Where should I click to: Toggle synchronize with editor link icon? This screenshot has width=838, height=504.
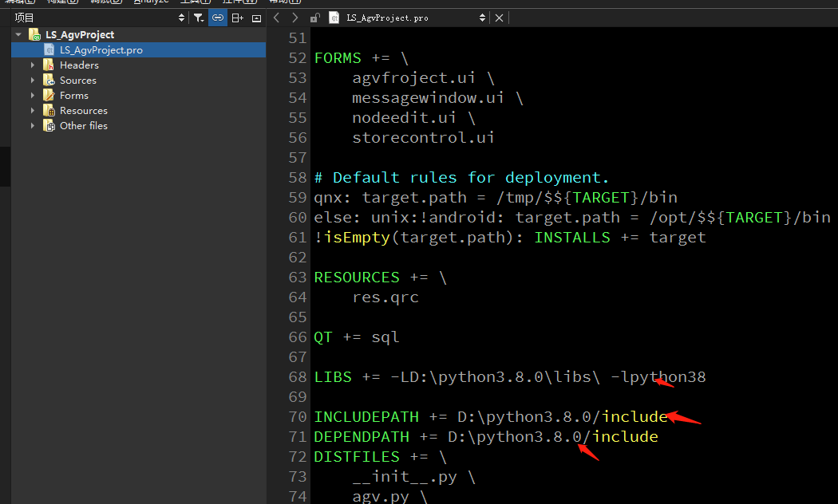pos(218,18)
